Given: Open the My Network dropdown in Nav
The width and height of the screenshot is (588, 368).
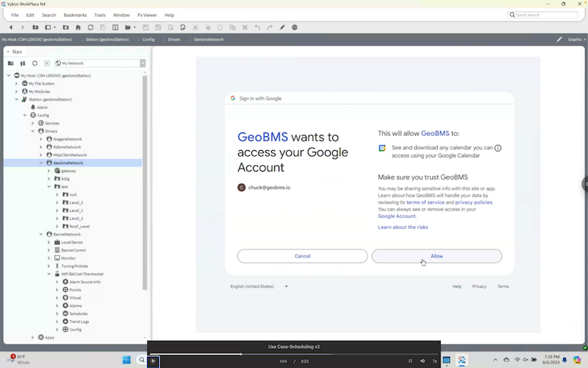Looking at the screenshot, I should click(143, 63).
